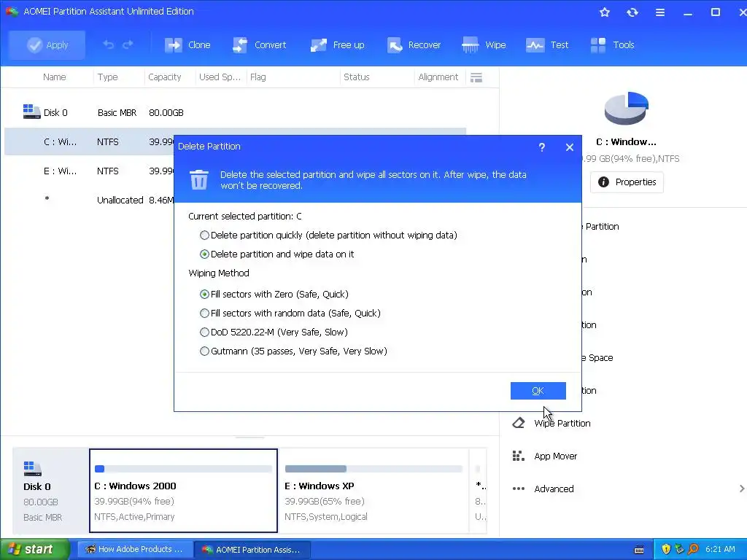Click E: Windows XP usage bar
747x560 pixels.
(x=373, y=469)
